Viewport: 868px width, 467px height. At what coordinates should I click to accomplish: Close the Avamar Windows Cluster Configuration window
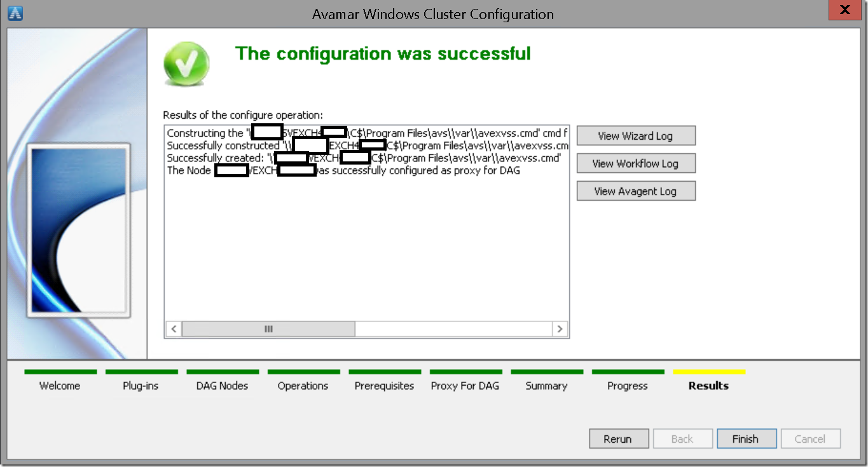[845, 10]
